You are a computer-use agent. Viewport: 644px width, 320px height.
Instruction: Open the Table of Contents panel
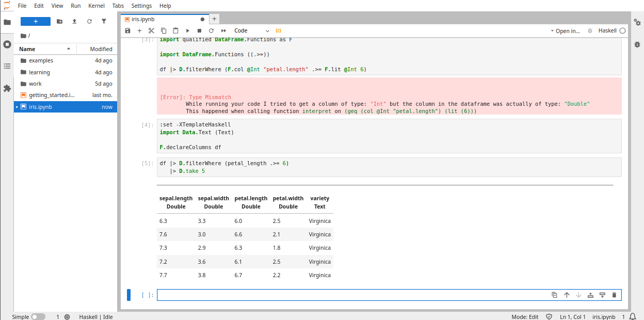coord(7,66)
